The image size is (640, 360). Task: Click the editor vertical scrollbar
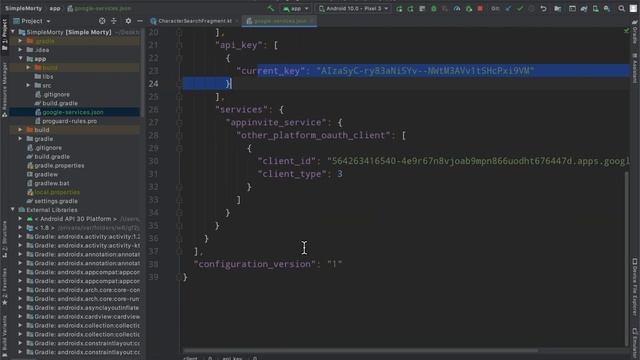tap(627, 258)
